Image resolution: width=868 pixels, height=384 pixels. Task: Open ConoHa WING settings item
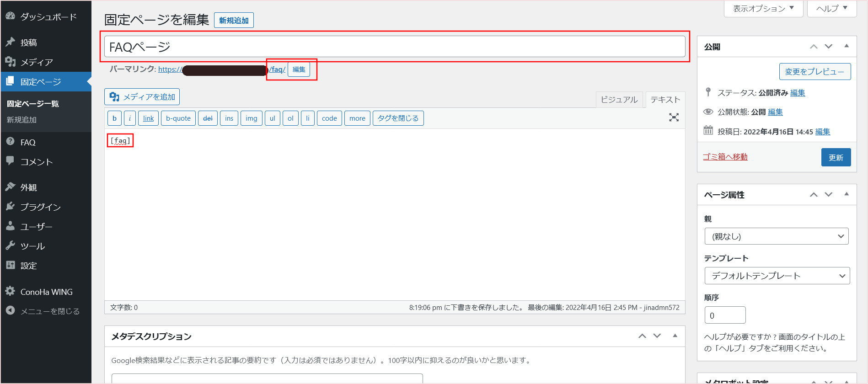click(x=46, y=292)
